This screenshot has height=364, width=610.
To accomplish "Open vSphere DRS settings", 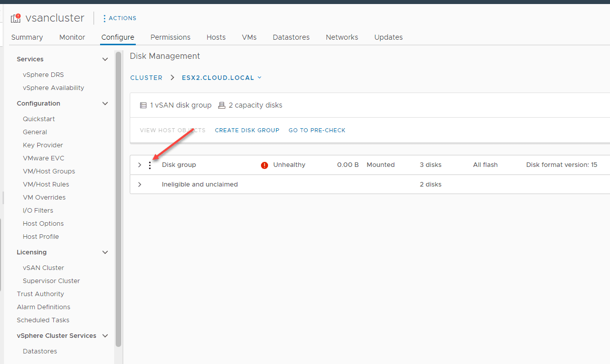I will 43,75.
